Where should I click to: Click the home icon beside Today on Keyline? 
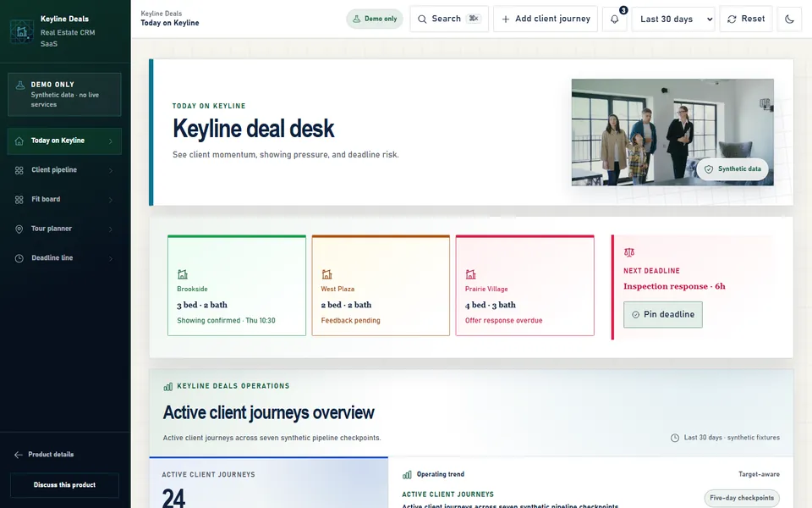pos(19,141)
